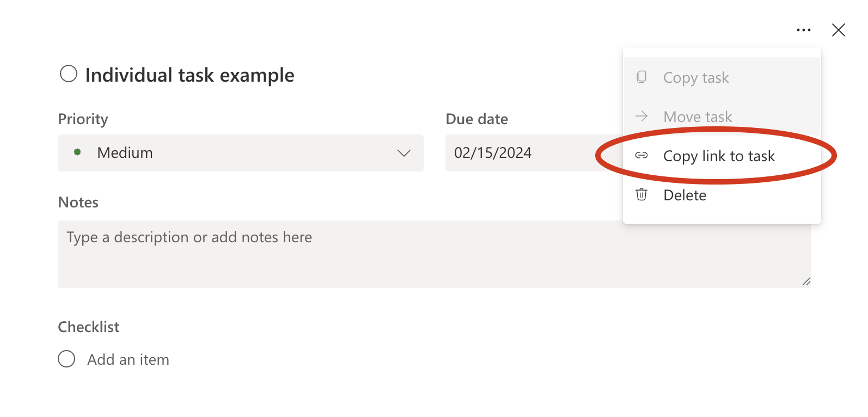Open the Priority dropdown
The height and width of the screenshot is (417, 868).
[x=241, y=153]
